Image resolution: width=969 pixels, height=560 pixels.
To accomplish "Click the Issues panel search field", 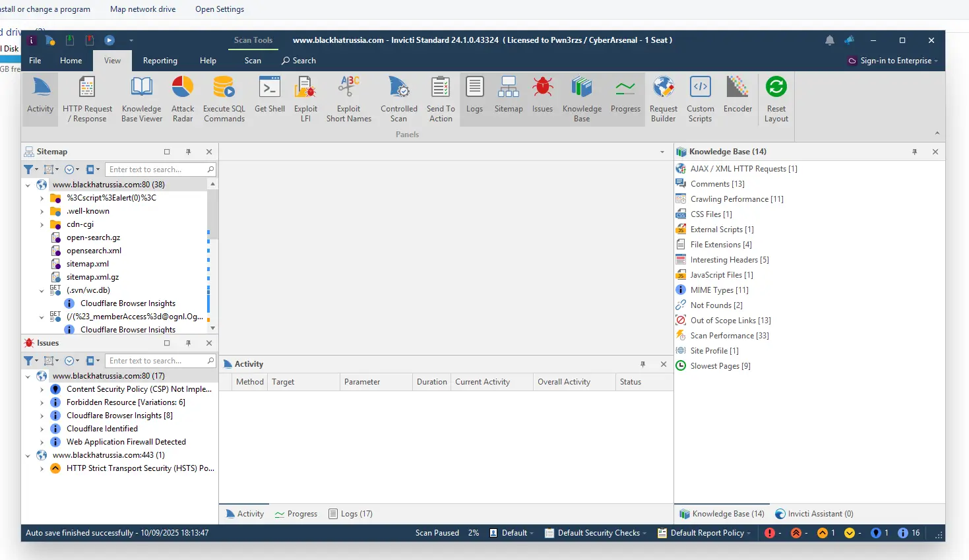I will (157, 361).
